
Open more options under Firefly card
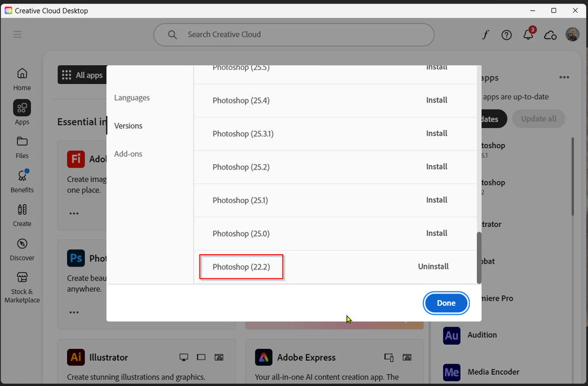pos(74,214)
